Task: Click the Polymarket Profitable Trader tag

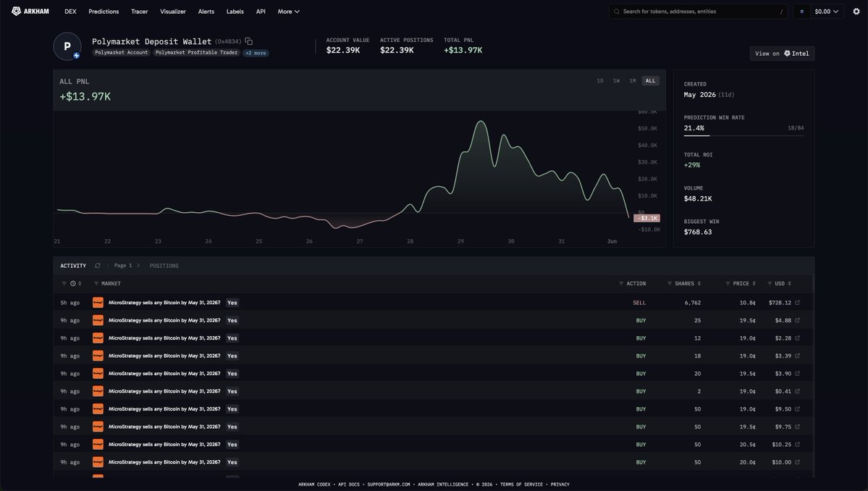Action: [196, 53]
